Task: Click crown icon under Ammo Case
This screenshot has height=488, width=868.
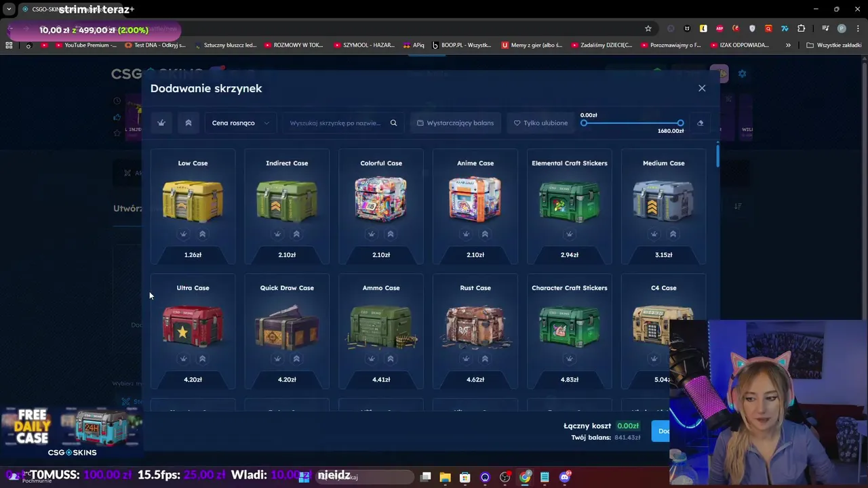Action: pos(372,359)
